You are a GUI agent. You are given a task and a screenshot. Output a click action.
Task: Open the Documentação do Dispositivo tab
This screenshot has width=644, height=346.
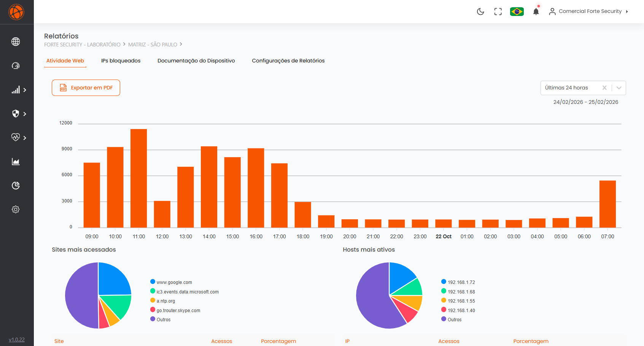pos(196,61)
